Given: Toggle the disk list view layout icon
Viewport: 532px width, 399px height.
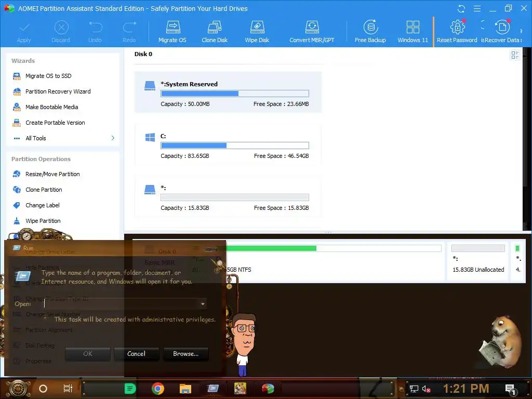Looking at the screenshot, I should coord(515,55).
